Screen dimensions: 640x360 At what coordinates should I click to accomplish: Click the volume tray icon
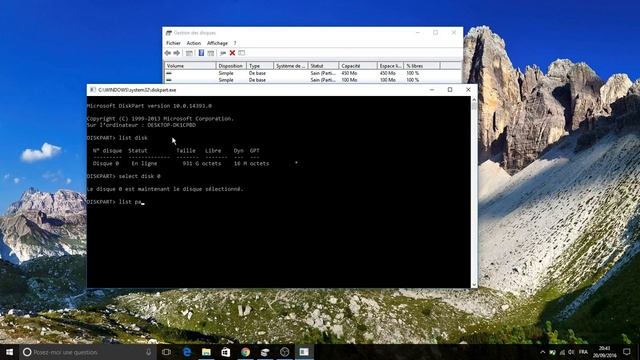(571, 352)
